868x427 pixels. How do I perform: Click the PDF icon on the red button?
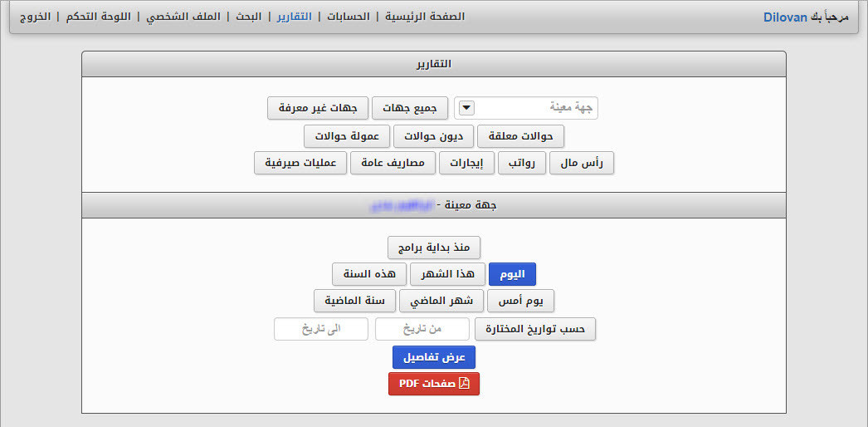(x=464, y=384)
